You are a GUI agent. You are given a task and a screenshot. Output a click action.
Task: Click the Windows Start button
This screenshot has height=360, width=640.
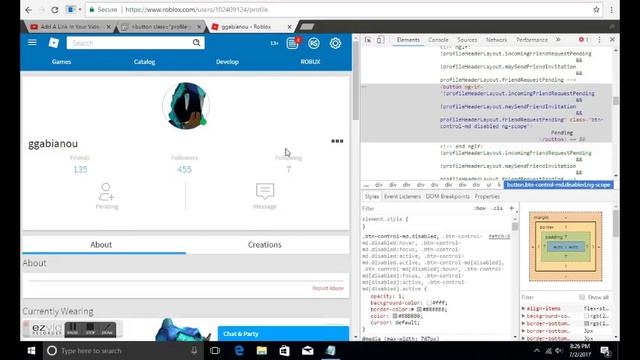pyautogui.click(x=31, y=351)
